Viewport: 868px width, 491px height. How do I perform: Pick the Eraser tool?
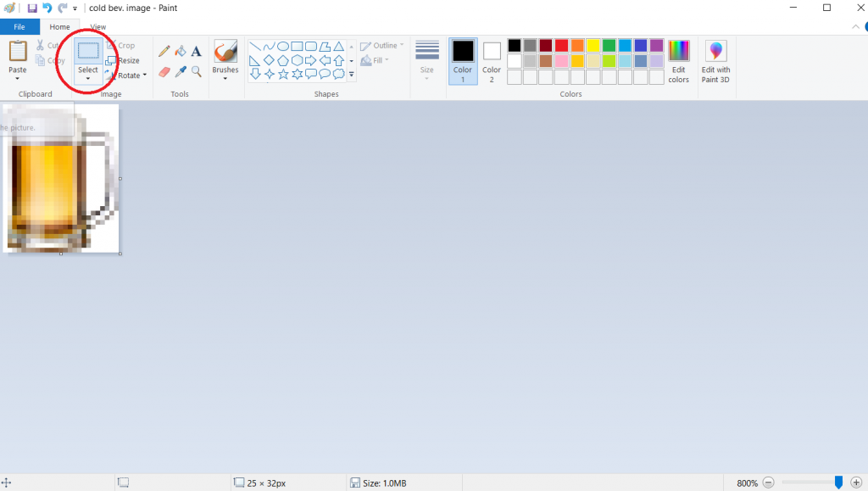(x=164, y=72)
